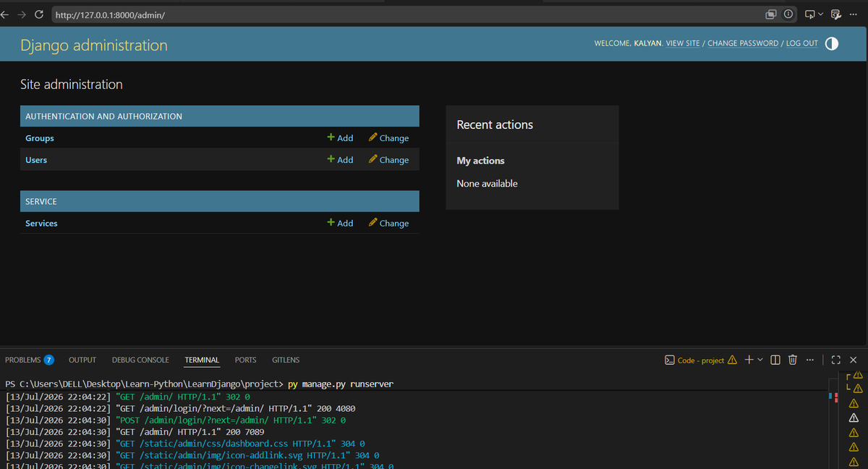Open the Users model link
The height and width of the screenshot is (469, 868).
pos(36,160)
